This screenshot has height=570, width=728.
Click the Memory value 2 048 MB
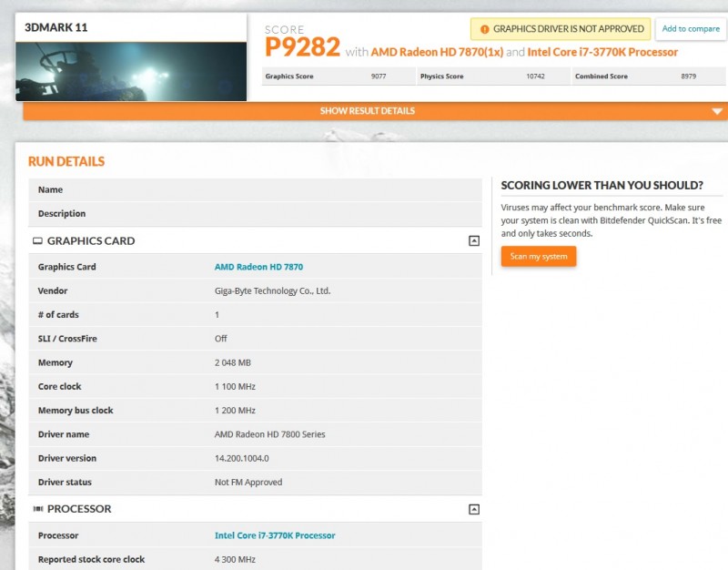pos(233,362)
